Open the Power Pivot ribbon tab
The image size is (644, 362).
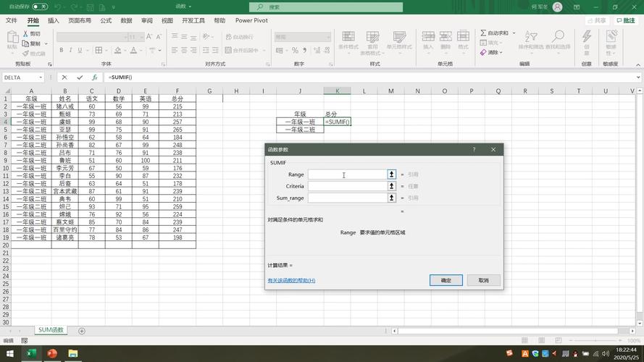(251, 21)
